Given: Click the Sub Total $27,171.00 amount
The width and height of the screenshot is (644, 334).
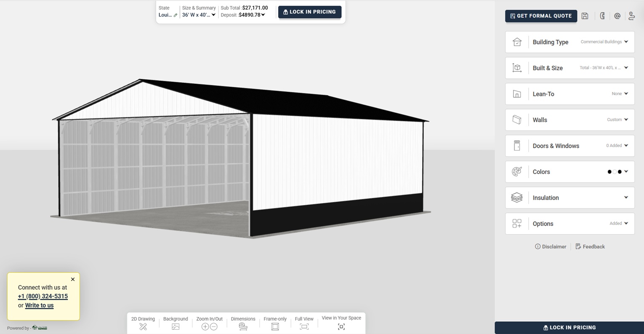Looking at the screenshot, I should (255, 8).
